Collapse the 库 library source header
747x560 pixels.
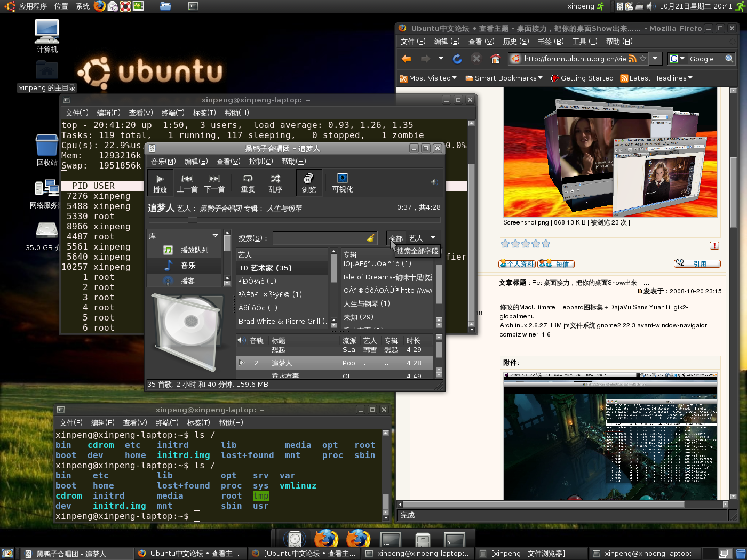[184, 236]
